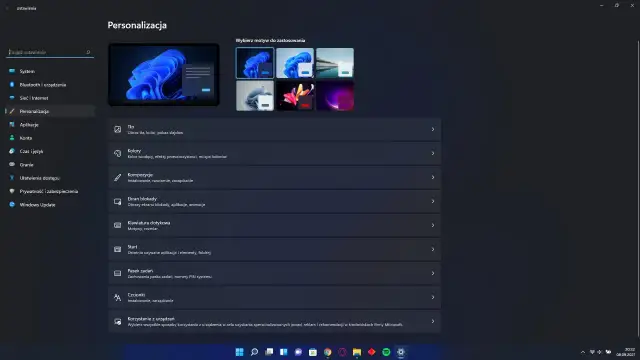Open the Chat icon on taskbar
This screenshot has width=640, height=360.
[x=298, y=352]
